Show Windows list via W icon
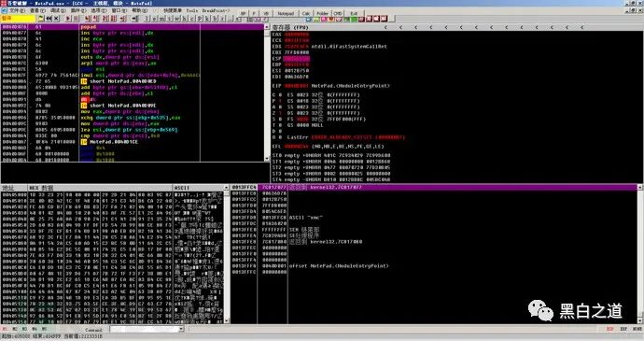Image resolution: width=644 pixels, height=341 pixels. click(x=176, y=19)
